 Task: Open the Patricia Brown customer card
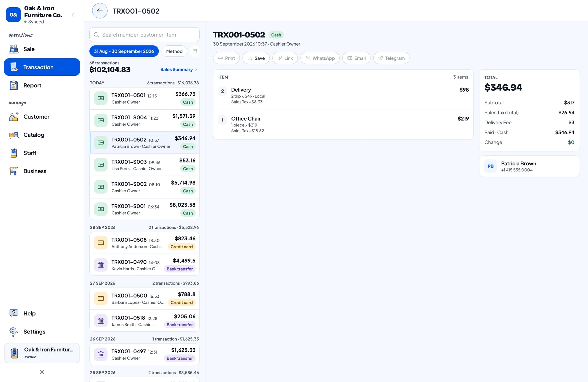coord(529,166)
